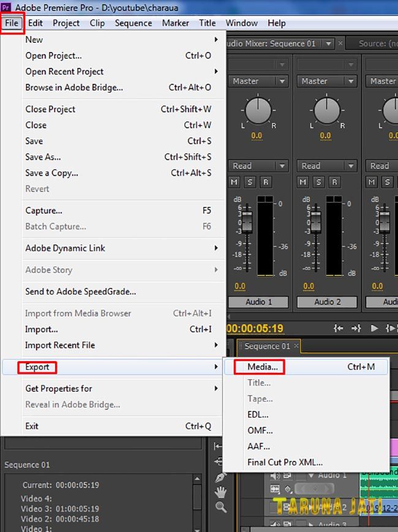
Task: Choose Media... in Export submenu
Action: (x=306, y=367)
